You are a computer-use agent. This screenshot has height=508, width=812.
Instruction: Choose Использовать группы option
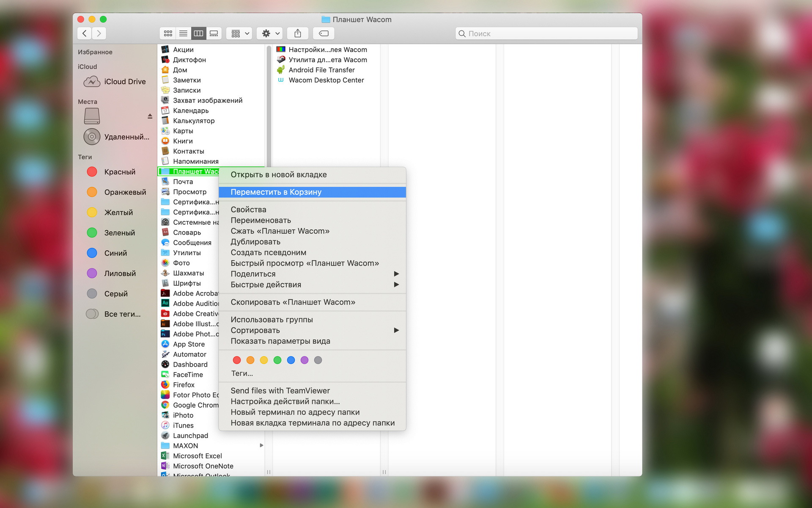(x=312, y=320)
